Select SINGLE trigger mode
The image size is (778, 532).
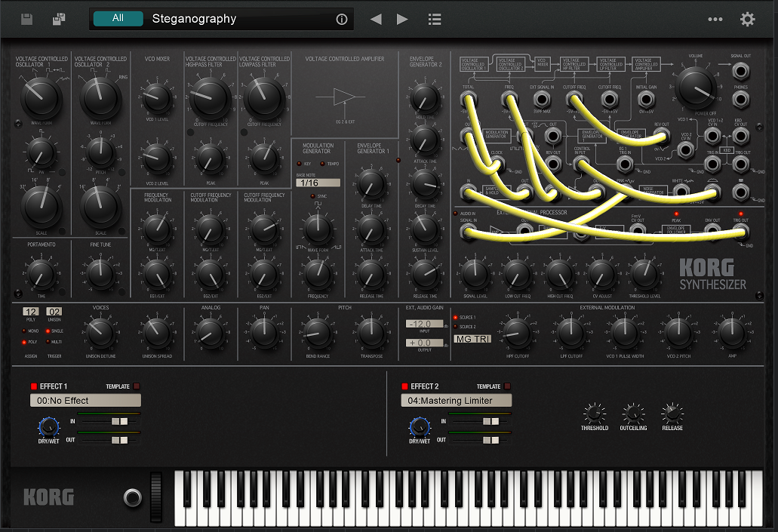coord(48,331)
